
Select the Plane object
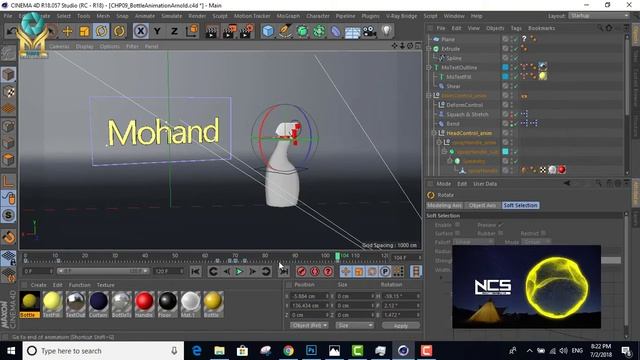click(448, 39)
